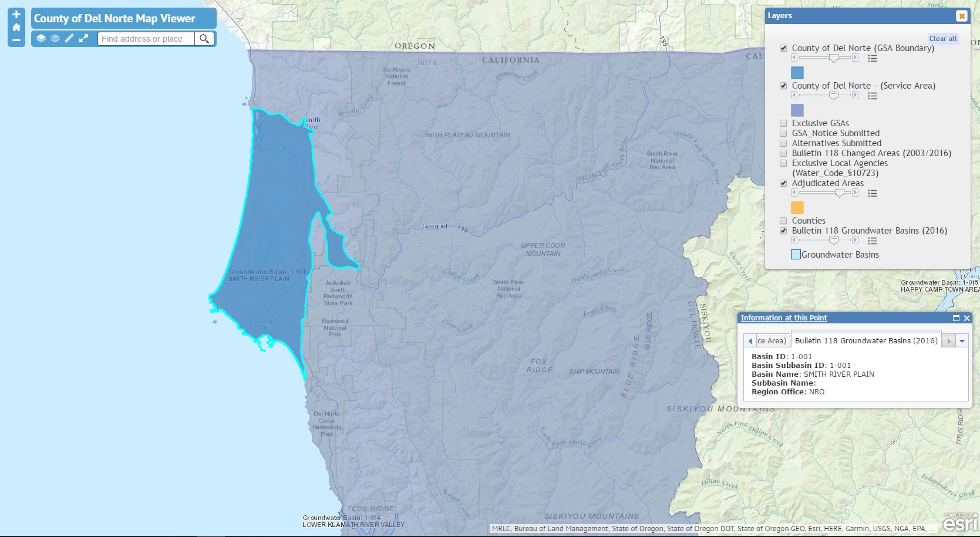Zoom out of the map

16,40
